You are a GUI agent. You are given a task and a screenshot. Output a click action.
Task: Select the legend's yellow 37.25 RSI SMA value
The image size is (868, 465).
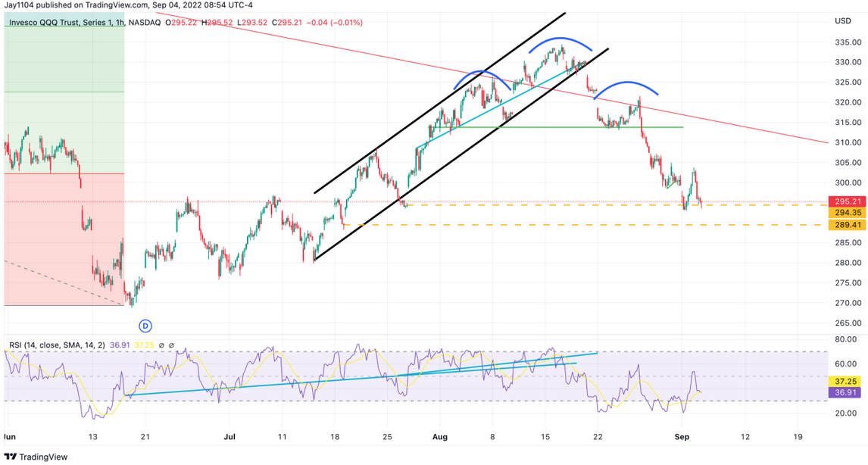tap(145, 345)
